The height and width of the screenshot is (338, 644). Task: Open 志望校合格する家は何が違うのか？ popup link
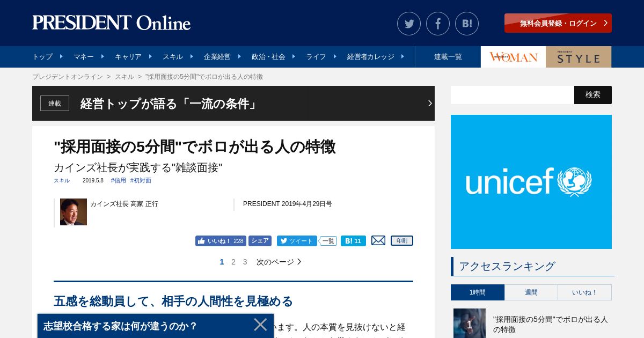click(121, 326)
